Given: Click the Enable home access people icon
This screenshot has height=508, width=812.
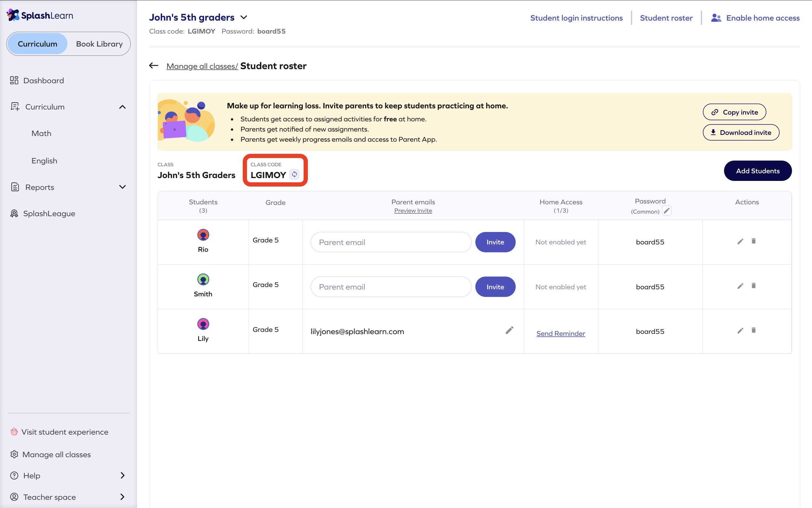Looking at the screenshot, I should click(x=716, y=18).
